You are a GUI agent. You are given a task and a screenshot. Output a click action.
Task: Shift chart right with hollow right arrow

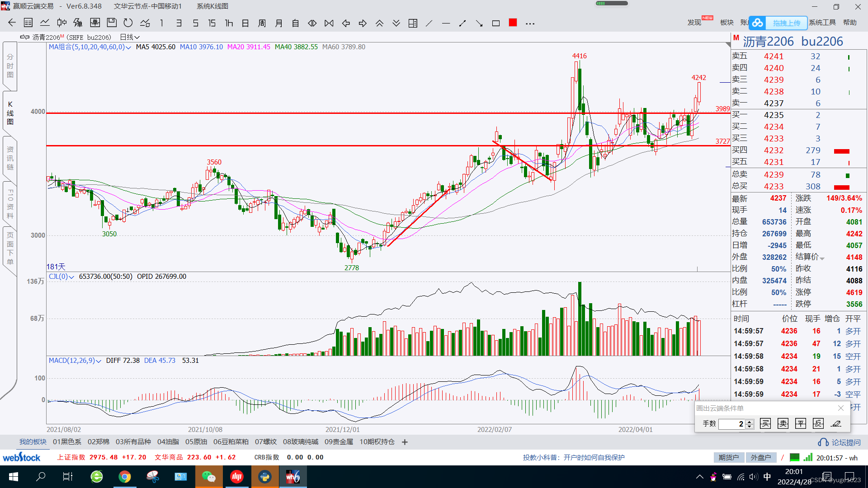pos(363,23)
